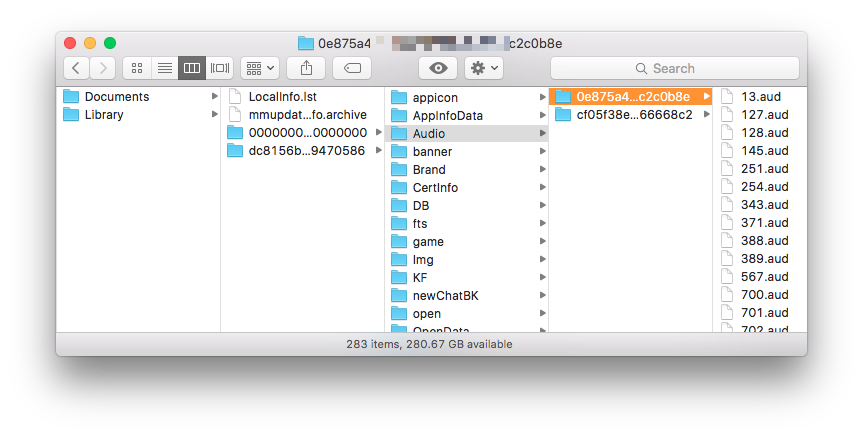Image resolution: width=863 pixels, height=436 pixels.
Task: Open the appicon folder
Action: [x=434, y=97]
